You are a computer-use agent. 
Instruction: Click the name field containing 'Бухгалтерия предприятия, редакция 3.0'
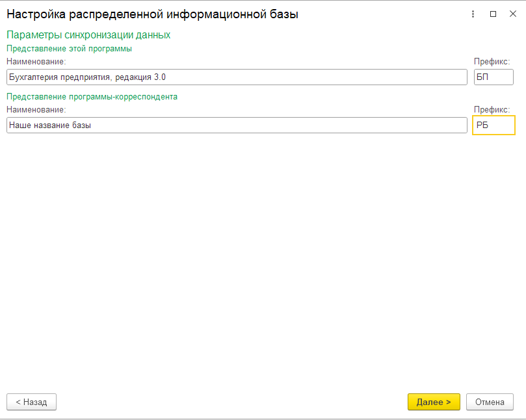point(237,77)
